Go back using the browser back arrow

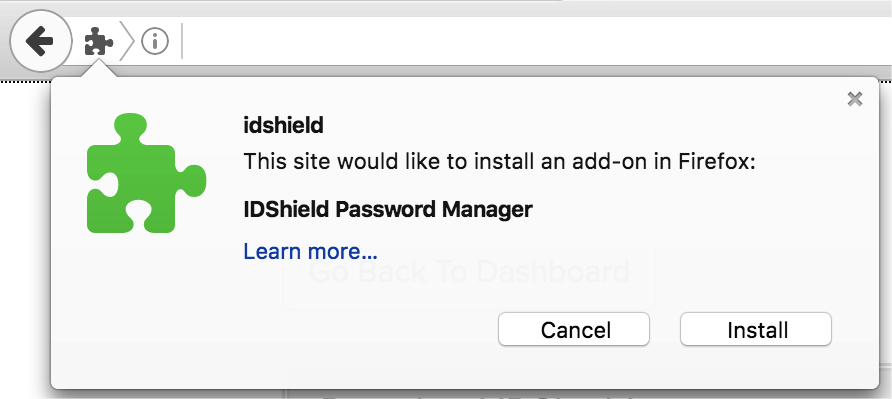pyautogui.click(x=40, y=41)
